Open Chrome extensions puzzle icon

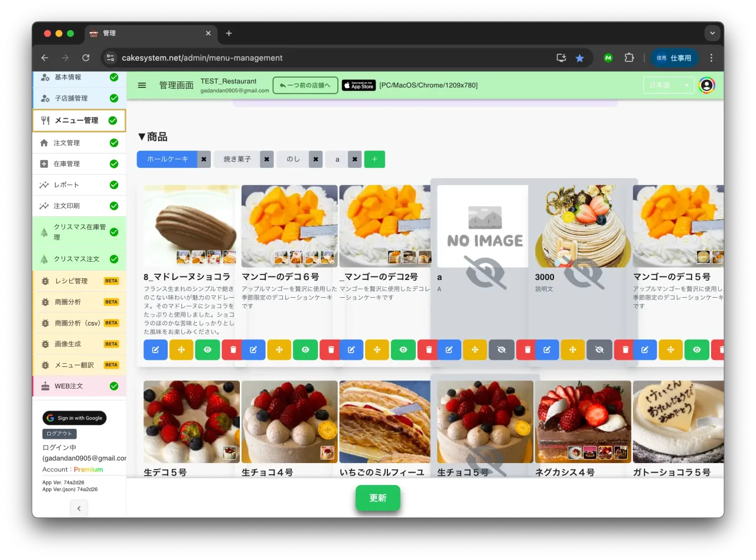pos(629,58)
